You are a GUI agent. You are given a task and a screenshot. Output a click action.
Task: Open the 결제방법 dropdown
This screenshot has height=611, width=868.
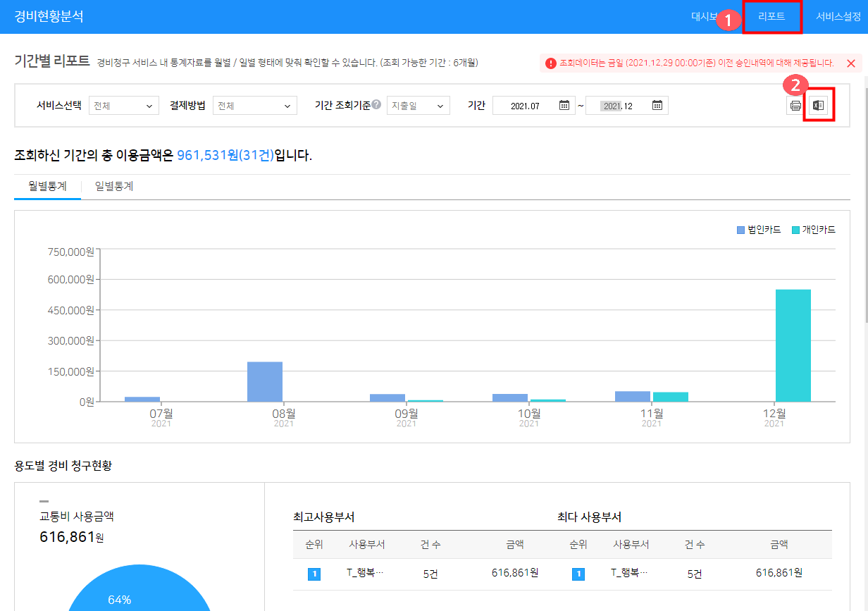[x=255, y=106]
